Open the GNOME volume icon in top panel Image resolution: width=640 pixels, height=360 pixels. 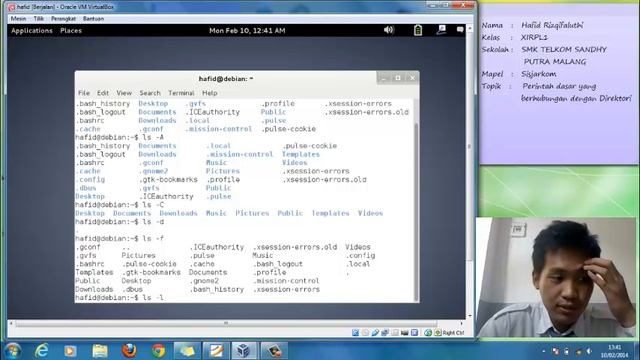[389, 30]
